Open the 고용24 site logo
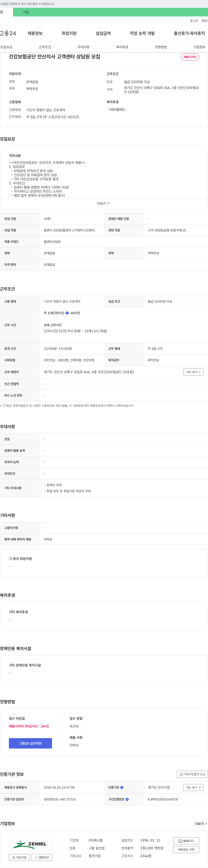The height and width of the screenshot is (868, 208). click(8, 33)
